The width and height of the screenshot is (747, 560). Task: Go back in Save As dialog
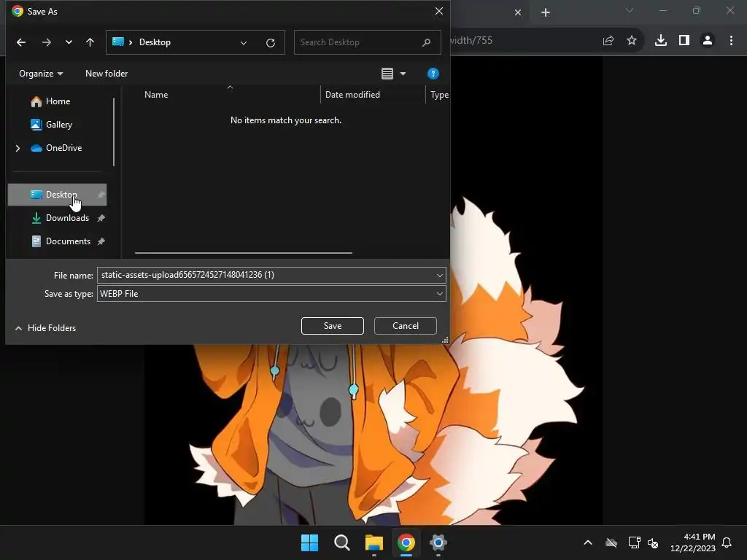pos(21,42)
